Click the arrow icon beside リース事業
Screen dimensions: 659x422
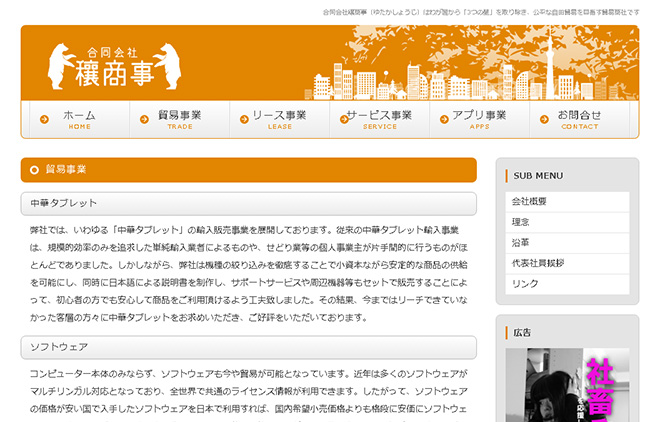242,120
